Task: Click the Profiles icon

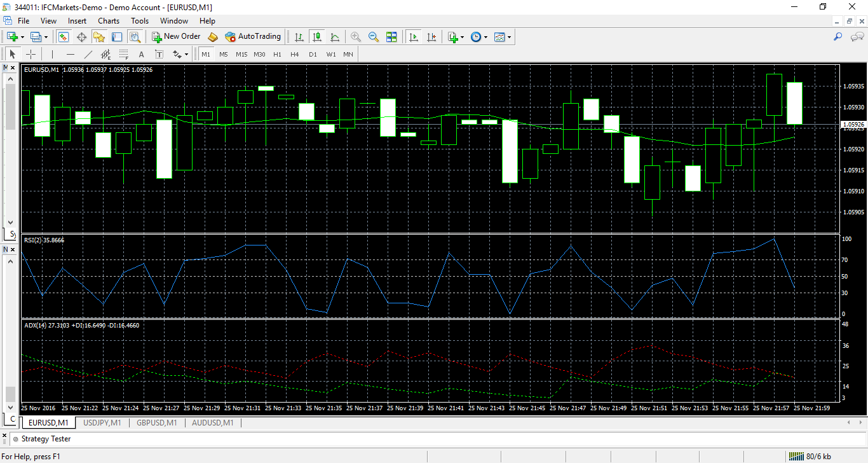Action: [36, 37]
